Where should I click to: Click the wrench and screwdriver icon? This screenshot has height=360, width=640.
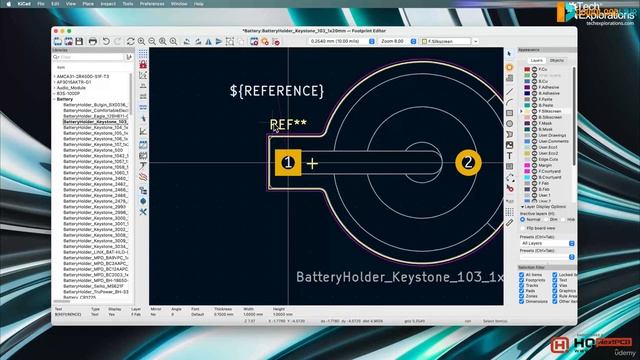click(x=143, y=212)
